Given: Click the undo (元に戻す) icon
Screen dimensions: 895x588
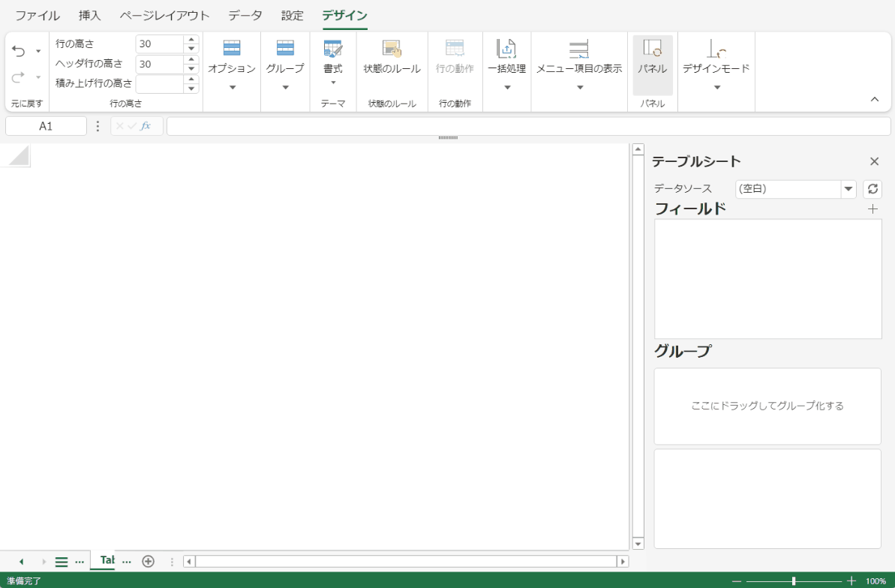Looking at the screenshot, I should [18, 49].
